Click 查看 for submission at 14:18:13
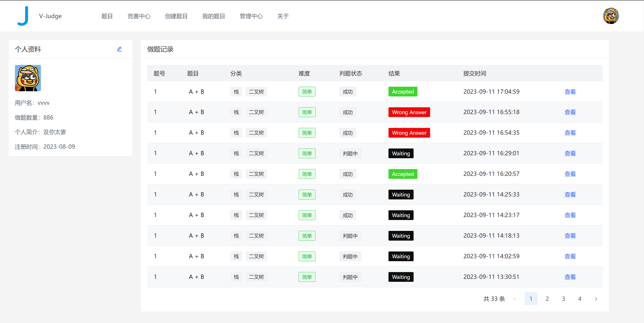This screenshot has height=323, width=644. click(570, 235)
